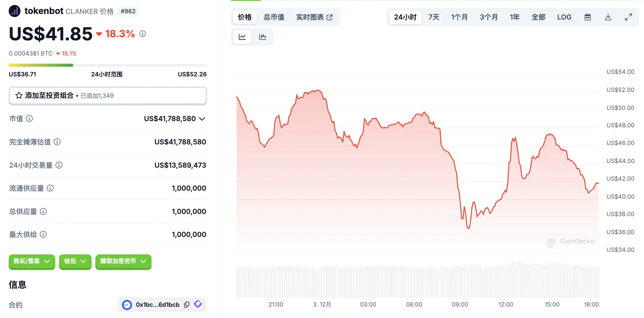Open the 赚取加密货币 button menu

[123, 261]
